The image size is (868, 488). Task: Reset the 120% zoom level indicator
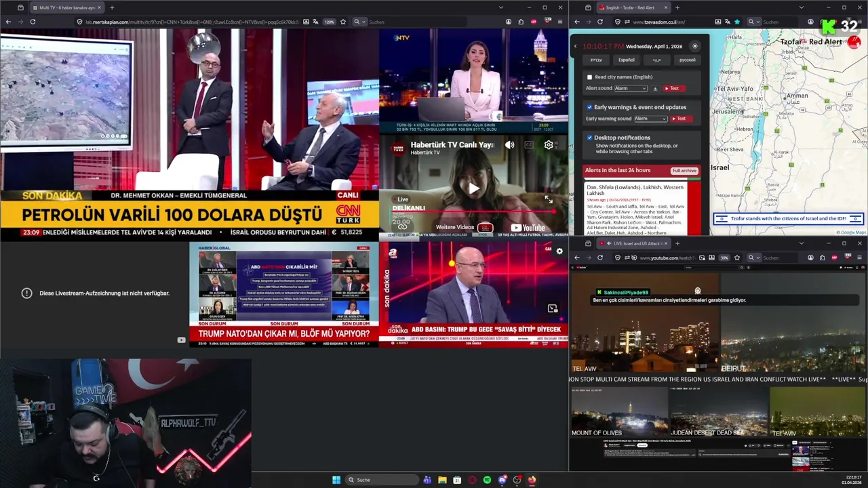pyautogui.click(x=329, y=22)
